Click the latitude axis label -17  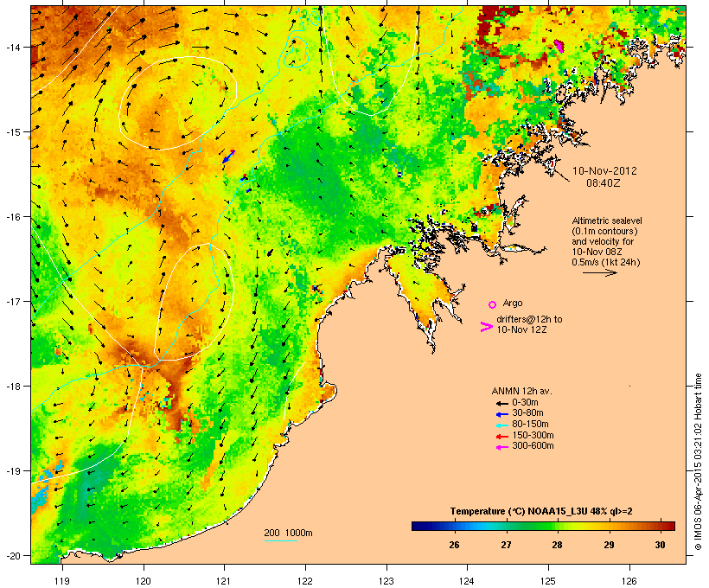point(12,301)
